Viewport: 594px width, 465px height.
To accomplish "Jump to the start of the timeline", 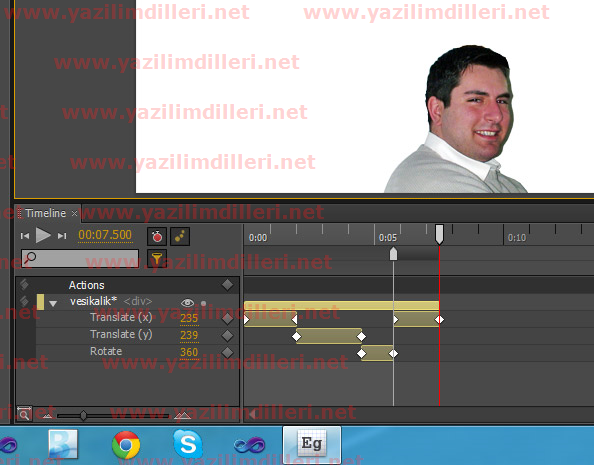I will coord(25,236).
